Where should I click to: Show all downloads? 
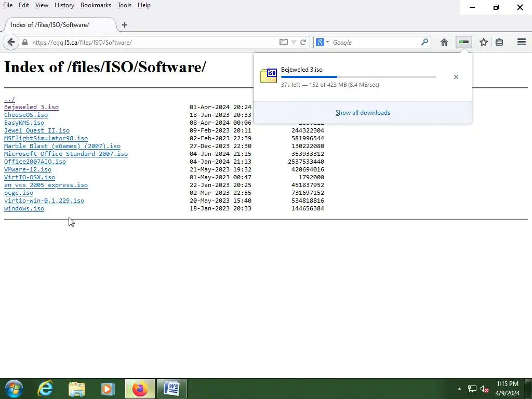363,113
